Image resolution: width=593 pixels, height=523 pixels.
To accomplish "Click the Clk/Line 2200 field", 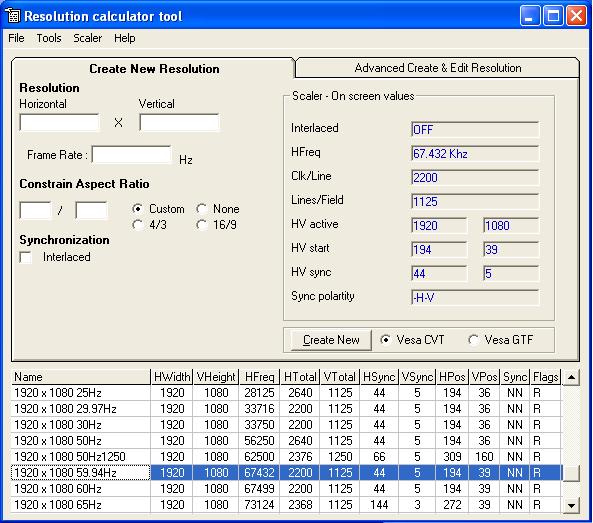I will 475,177.
